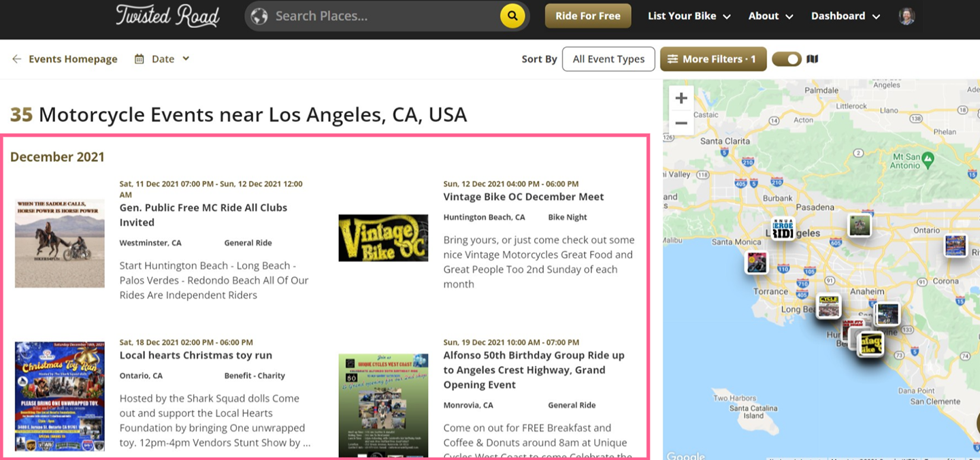This screenshot has height=460, width=980.
Task: Open the All Event Types dropdown
Action: pyautogui.click(x=608, y=59)
